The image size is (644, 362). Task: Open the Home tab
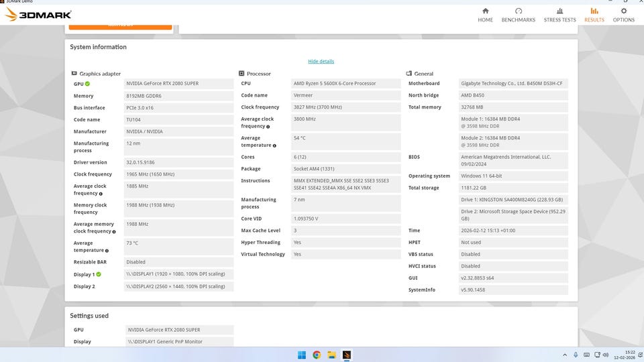[x=485, y=15]
